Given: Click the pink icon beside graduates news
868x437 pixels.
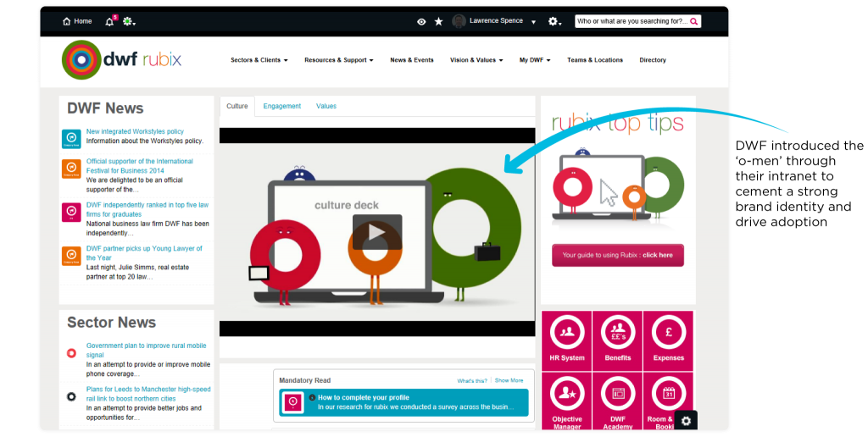Looking at the screenshot, I should click(71, 212).
